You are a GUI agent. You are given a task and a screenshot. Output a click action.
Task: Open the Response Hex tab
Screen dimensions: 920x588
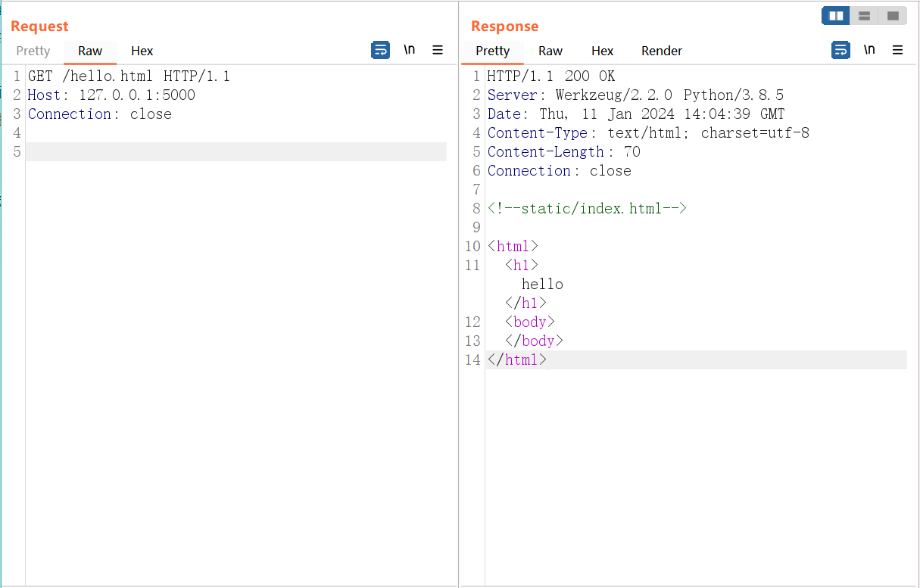pyautogui.click(x=602, y=51)
